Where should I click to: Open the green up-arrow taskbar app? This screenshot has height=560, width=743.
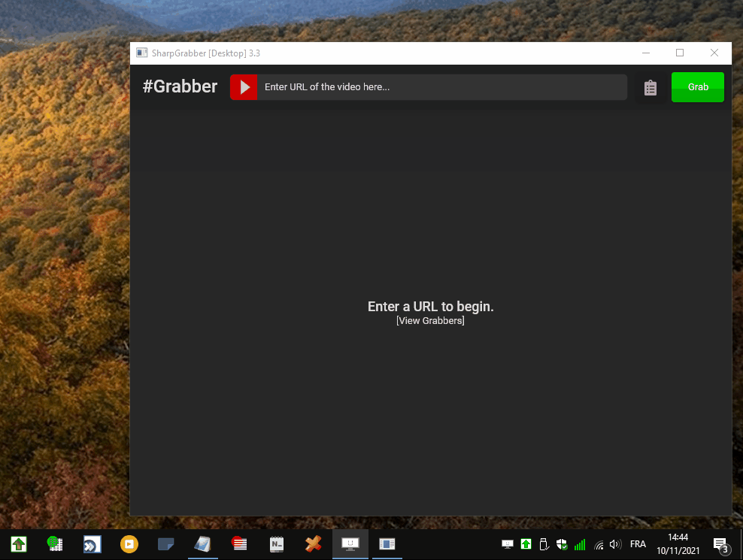pos(19,544)
